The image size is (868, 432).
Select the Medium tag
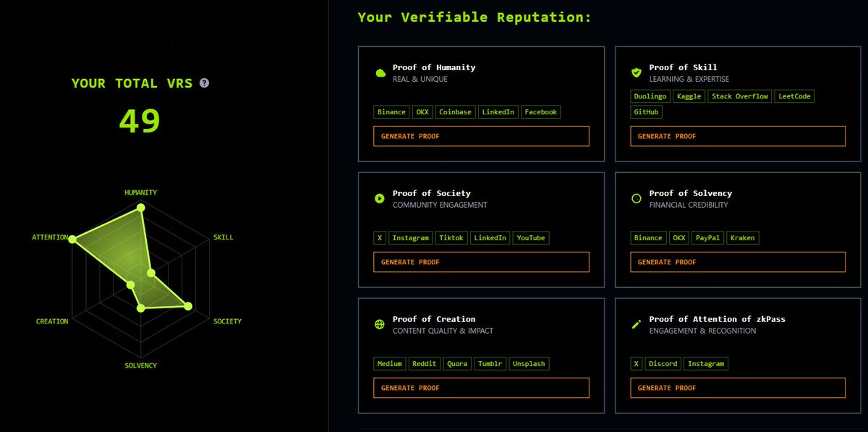pos(390,364)
